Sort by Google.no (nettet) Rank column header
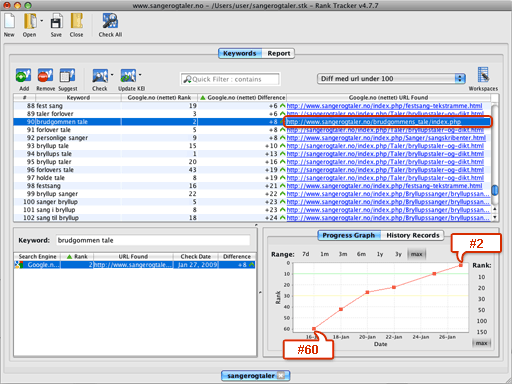Viewport: 512px width, 384px height. pos(159,98)
